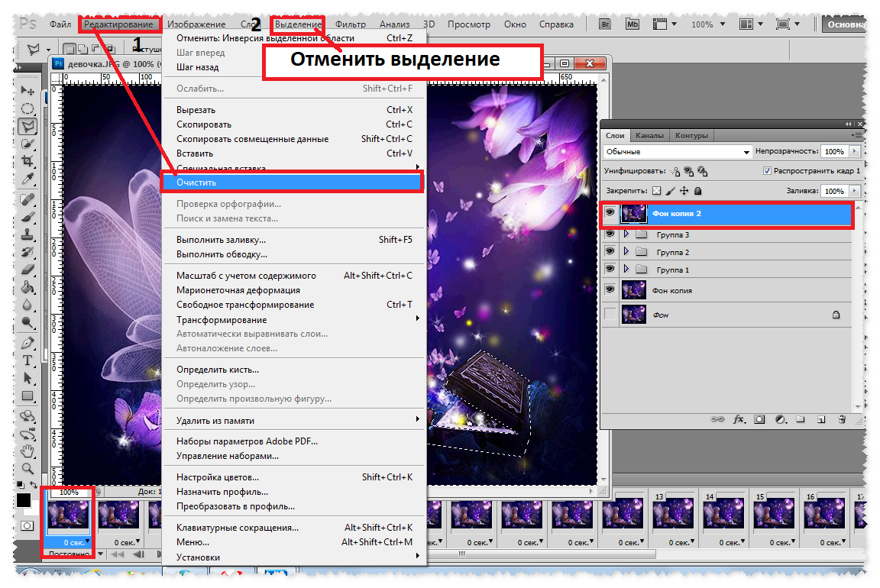Select the History Brush tool
The image size is (880, 588).
click(x=27, y=253)
